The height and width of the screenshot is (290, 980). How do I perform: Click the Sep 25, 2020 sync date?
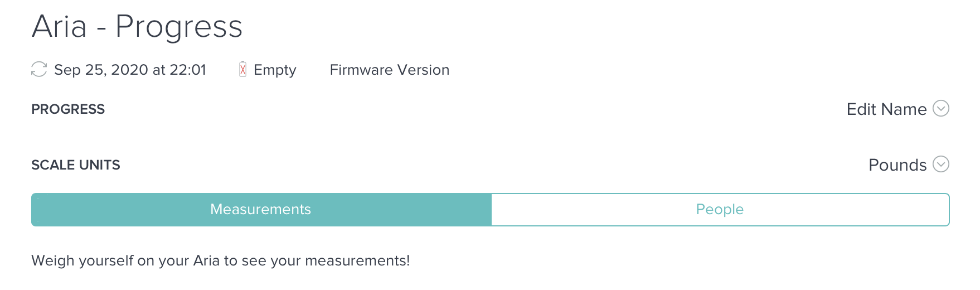pyautogui.click(x=101, y=70)
